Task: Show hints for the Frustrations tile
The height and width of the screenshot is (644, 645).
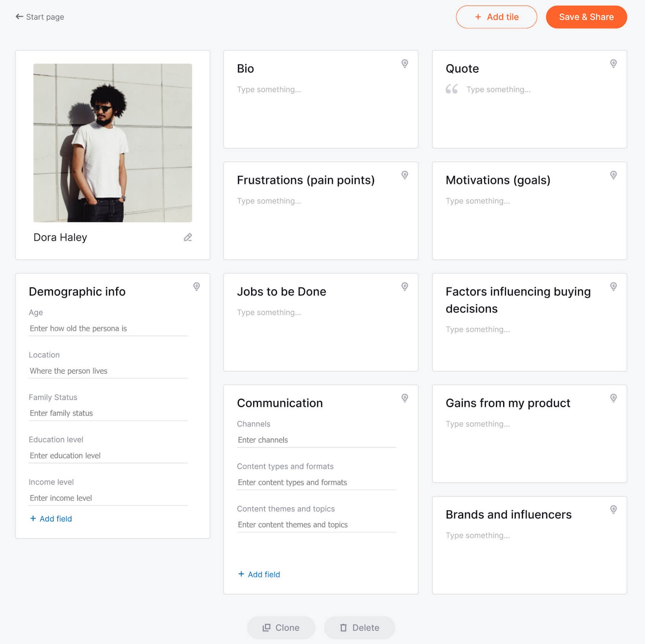Action: (x=405, y=175)
